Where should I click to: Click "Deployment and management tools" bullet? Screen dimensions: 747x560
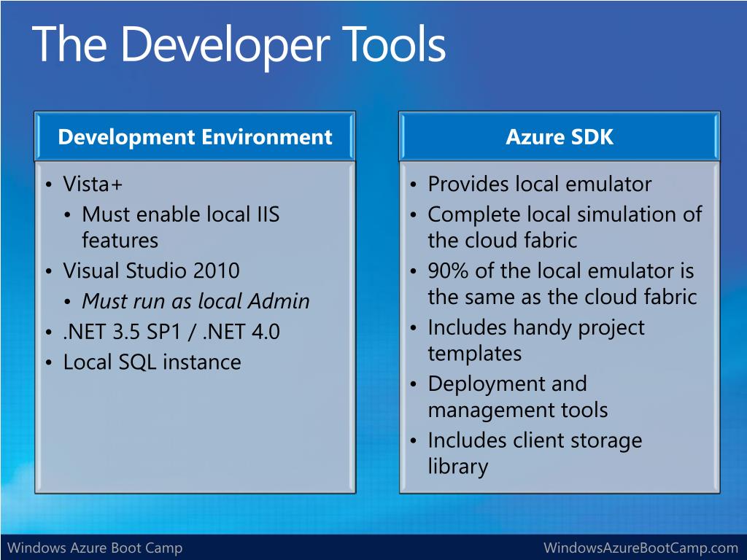tap(518, 397)
